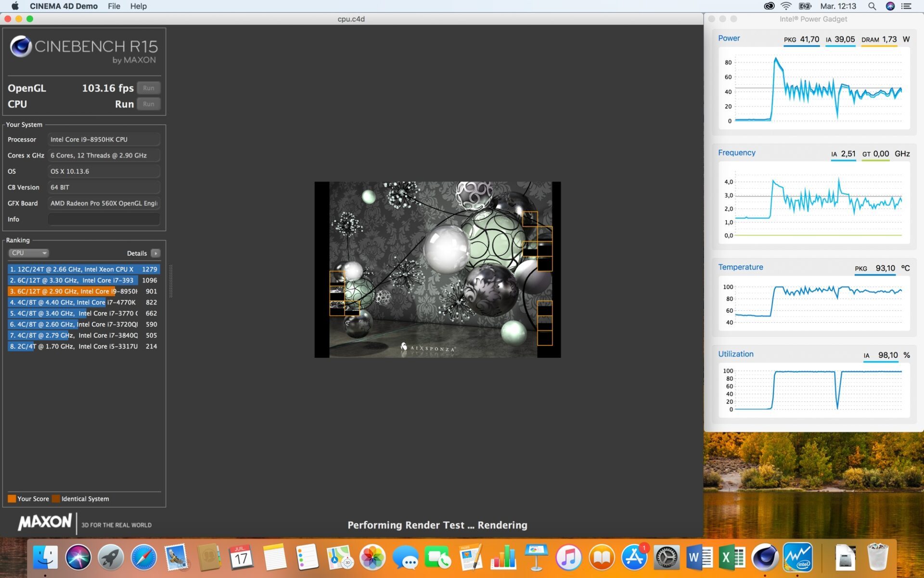Open CINEMA 4D Demo application menu

[64, 6]
